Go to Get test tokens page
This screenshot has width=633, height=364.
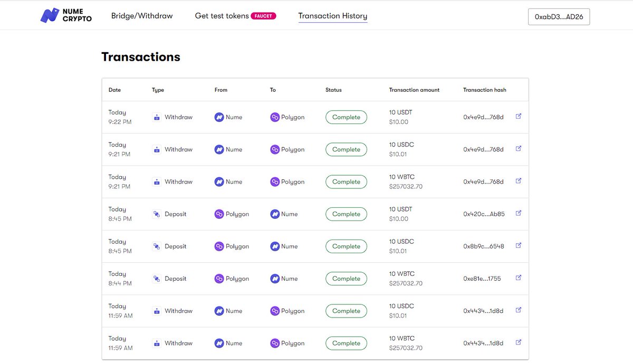coord(222,16)
